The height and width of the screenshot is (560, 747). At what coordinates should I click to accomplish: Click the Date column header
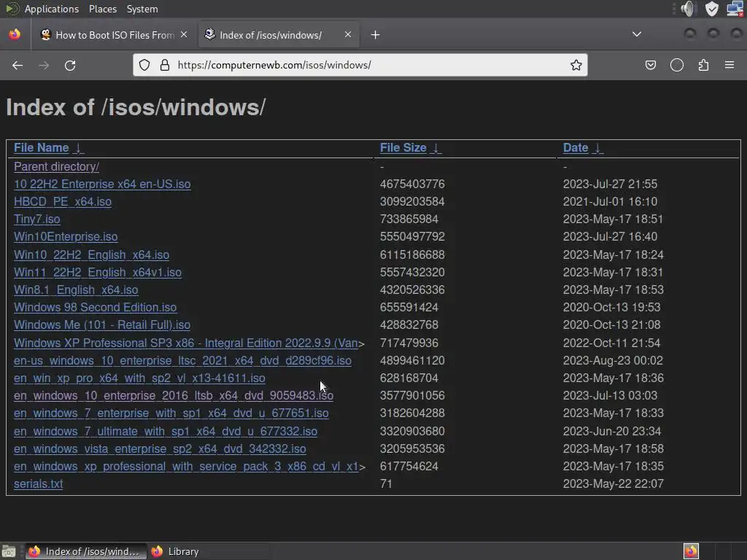tap(576, 147)
